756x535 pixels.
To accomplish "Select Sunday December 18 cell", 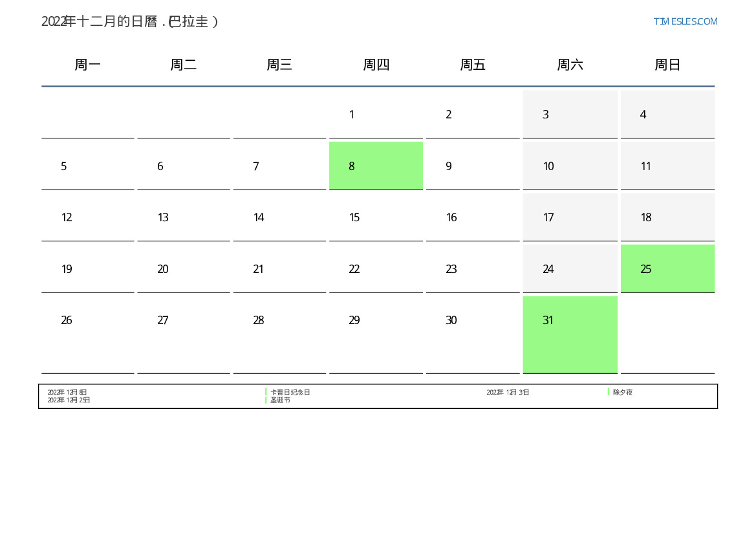I will point(667,217).
